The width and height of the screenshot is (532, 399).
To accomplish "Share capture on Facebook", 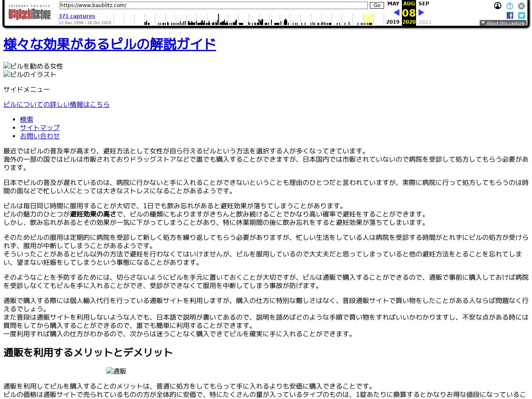I will pyautogui.click(x=510, y=15).
